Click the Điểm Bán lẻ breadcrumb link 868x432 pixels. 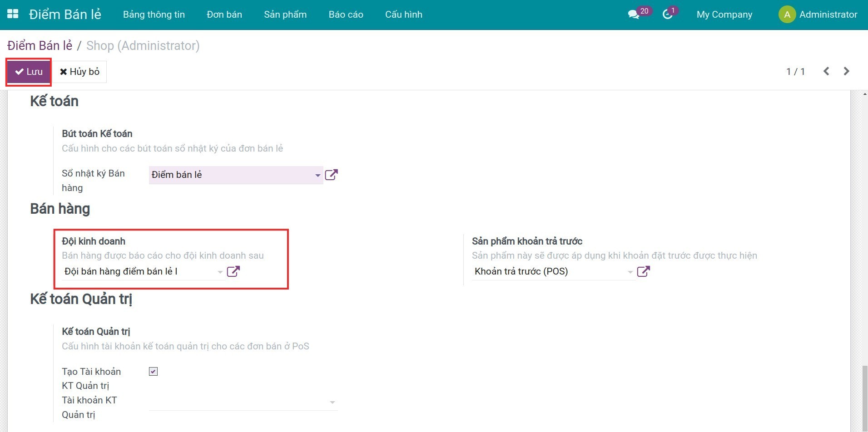tap(40, 46)
